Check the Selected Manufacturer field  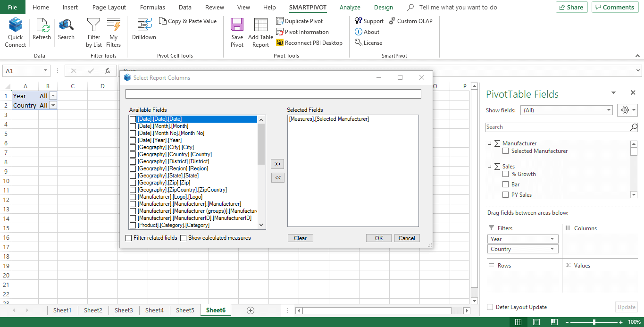(x=506, y=151)
